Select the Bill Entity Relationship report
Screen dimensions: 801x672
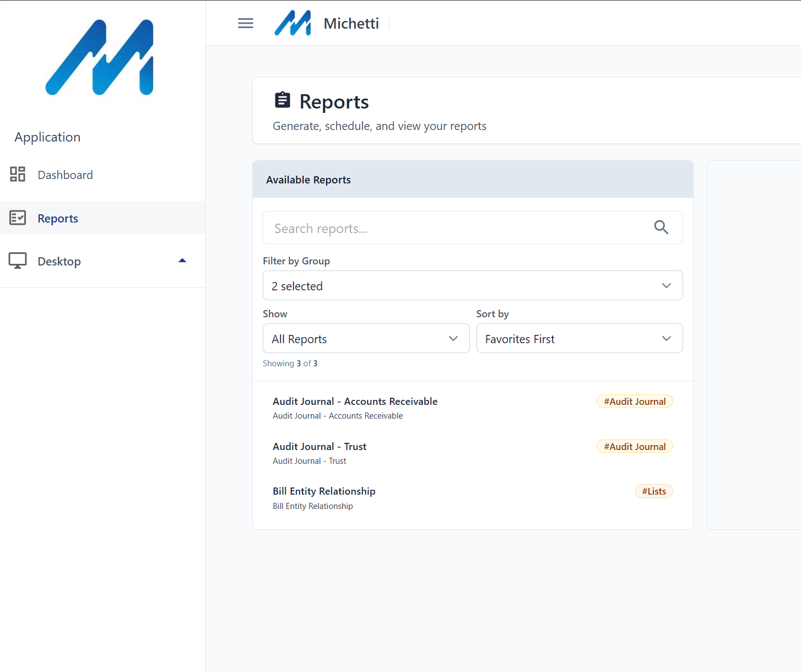point(324,491)
